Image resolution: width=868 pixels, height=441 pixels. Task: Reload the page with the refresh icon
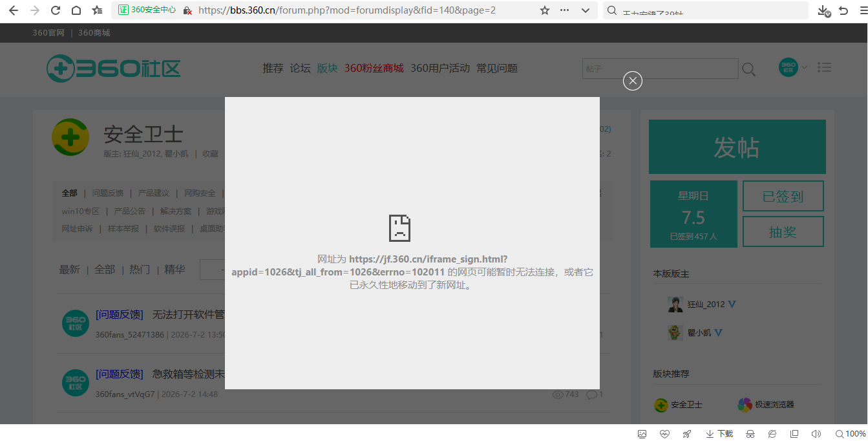[56, 10]
